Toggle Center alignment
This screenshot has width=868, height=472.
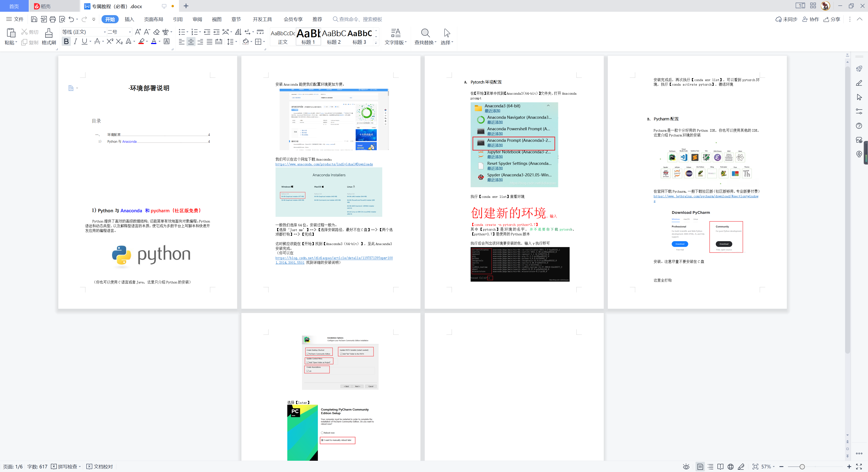(x=191, y=41)
